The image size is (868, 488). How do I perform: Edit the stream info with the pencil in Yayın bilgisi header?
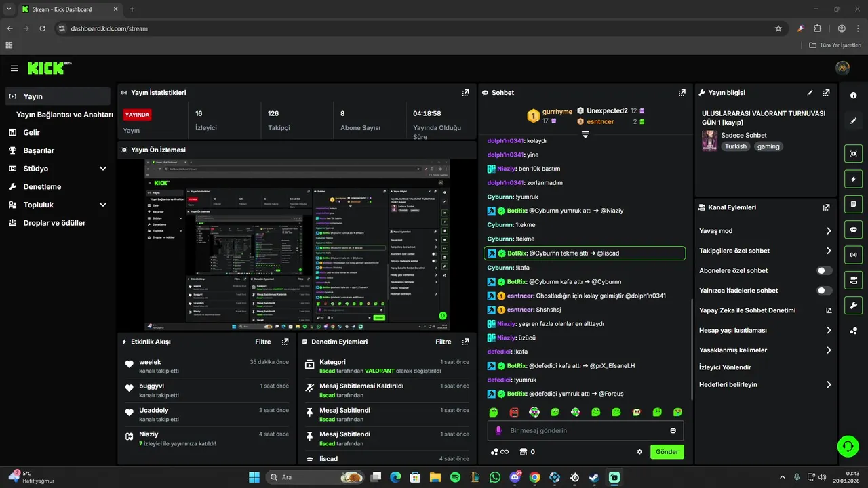(810, 93)
